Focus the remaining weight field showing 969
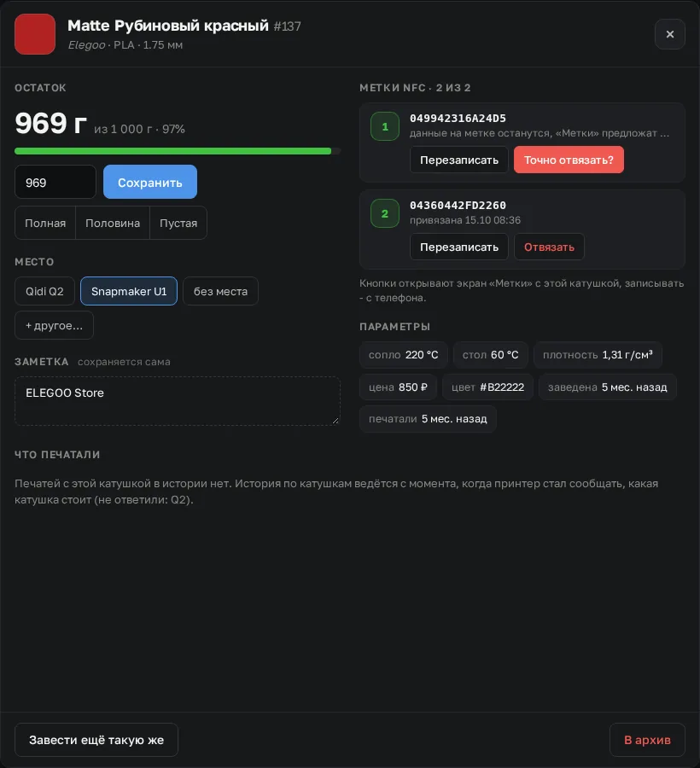 coord(55,183)
